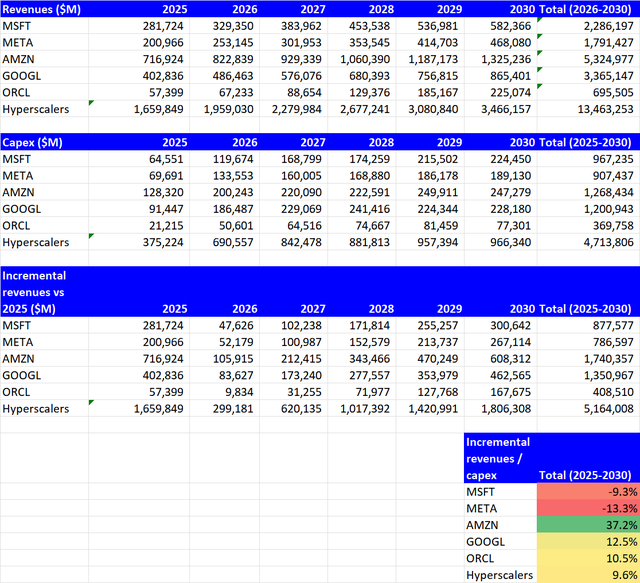This screenshot has height=583, width=640.
Task: Click GOOGL ratio cell 12.5%
Action: tap(588, 542)
